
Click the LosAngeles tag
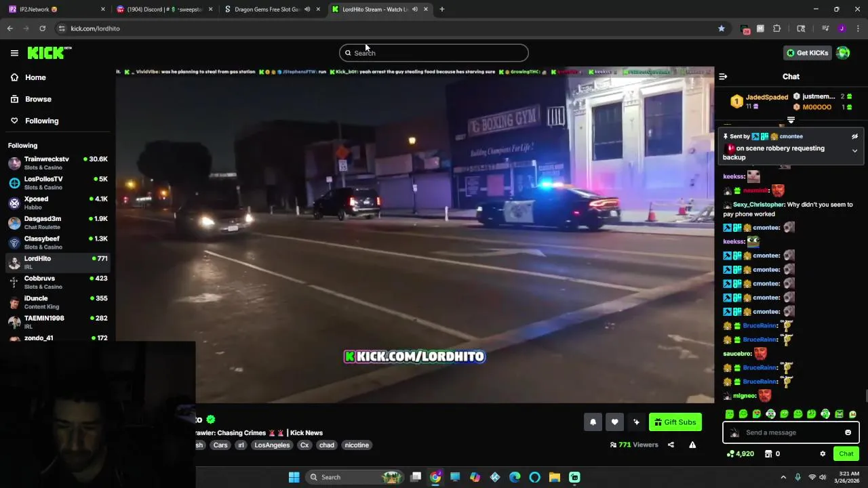click(271, 445)
